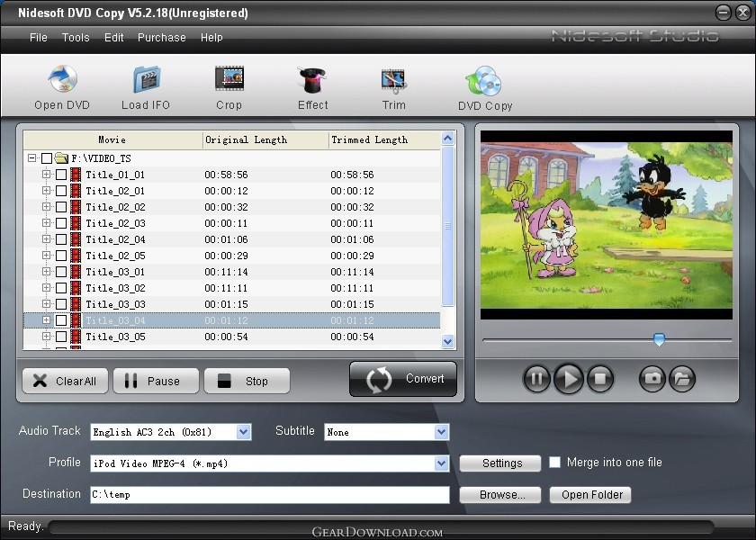
Task: Click the Trimmed Length column header
Action: point(384,139)
